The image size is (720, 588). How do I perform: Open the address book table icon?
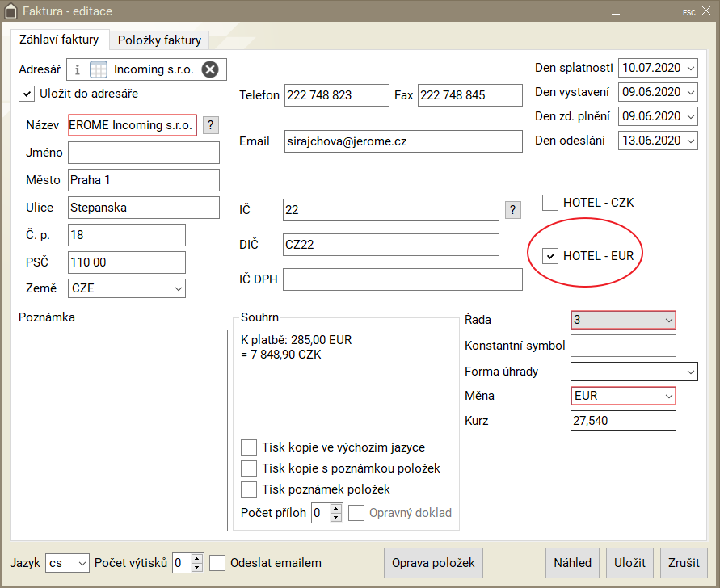tap(98, 69)
